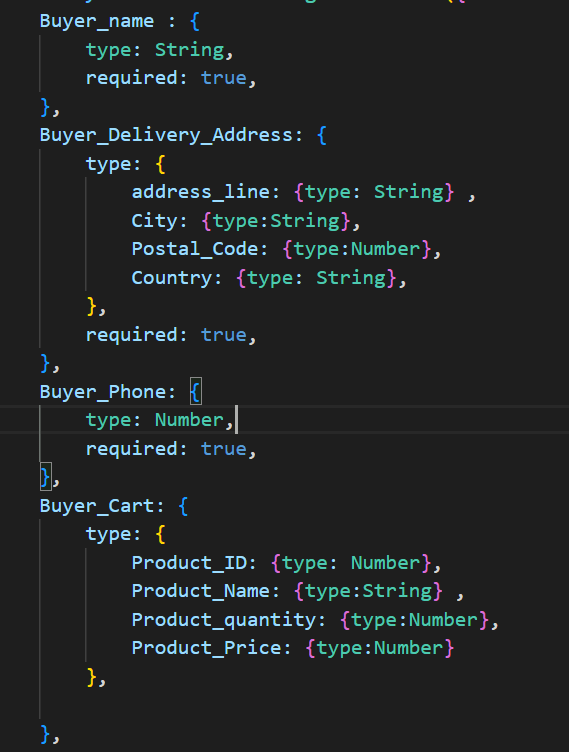
Task: Click the Buyer_Phone property key
Action: [103, 392]
